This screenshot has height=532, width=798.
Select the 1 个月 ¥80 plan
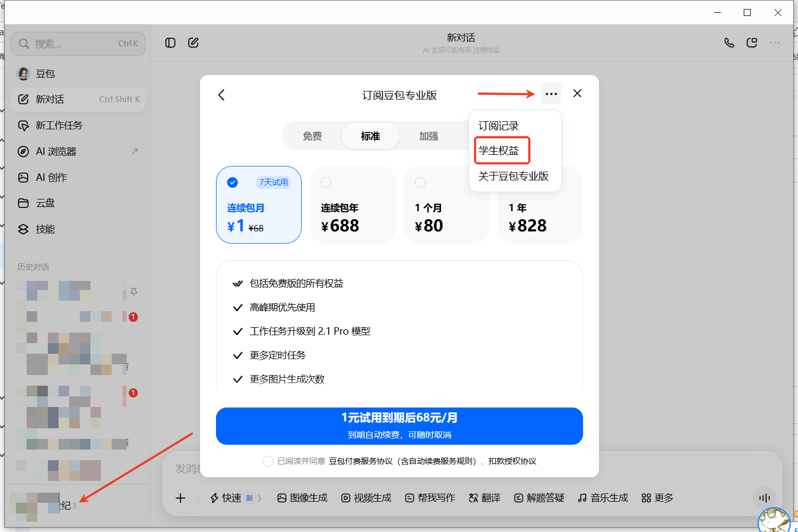[447, 205]
